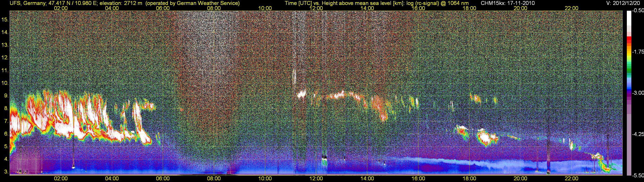Click the 10:00 label on bottom time axis

point(265,179)
